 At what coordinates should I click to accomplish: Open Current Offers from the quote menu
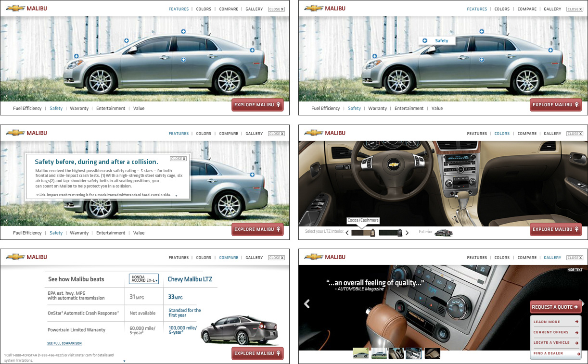coord(555,332)
